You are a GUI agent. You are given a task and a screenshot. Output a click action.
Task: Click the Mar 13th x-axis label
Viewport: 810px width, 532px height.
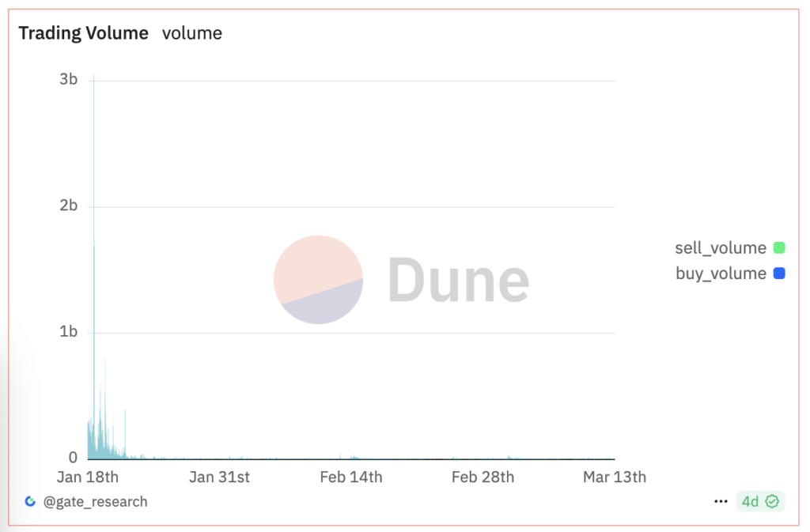point(615,477)
